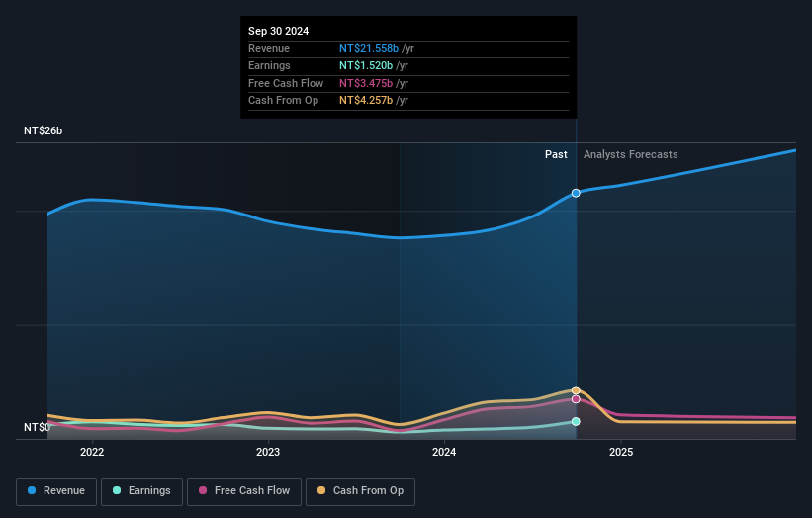Click the NT$21.558b revenue value
Image resolution: width=812 pixels, height=518 pixels.
coord(369,48)
